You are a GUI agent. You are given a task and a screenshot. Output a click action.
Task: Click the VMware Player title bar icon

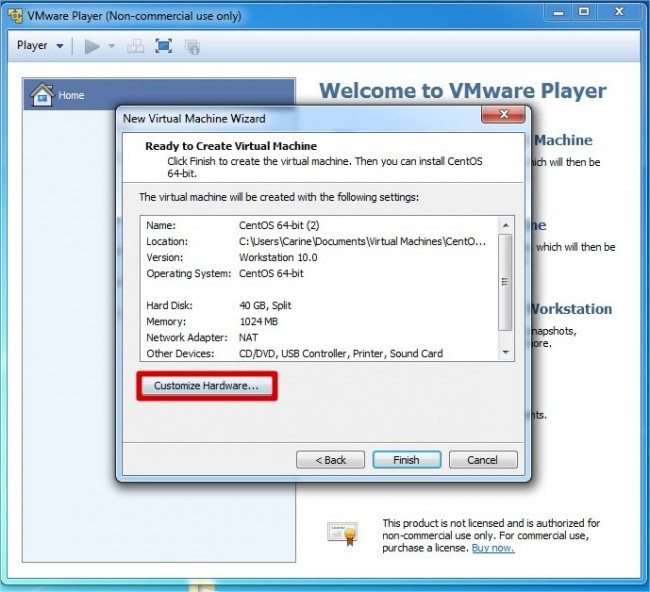[x=15, y=15]
